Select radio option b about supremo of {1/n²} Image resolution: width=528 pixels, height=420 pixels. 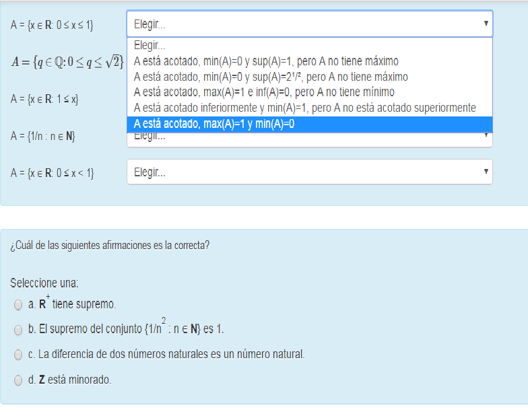pyautogui.click(x=18, y=330)
